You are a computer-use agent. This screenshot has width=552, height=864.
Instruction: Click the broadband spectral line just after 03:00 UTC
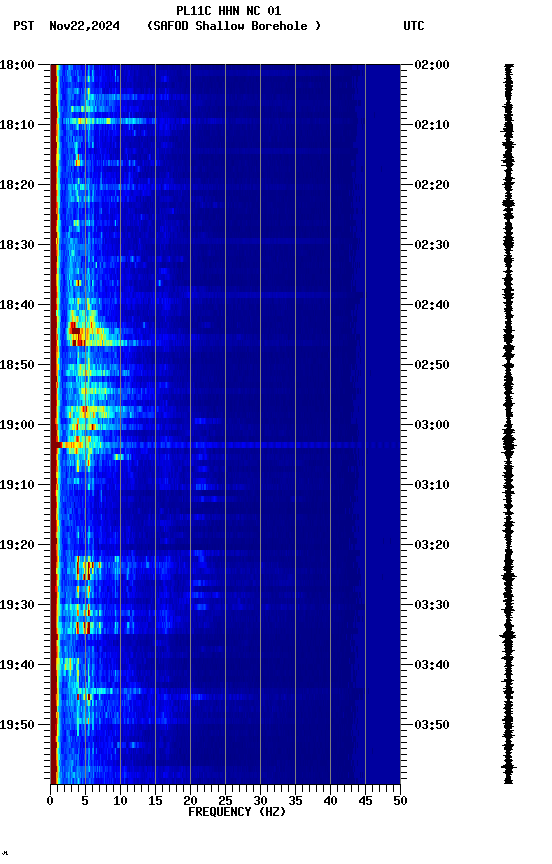coord(225,445)
